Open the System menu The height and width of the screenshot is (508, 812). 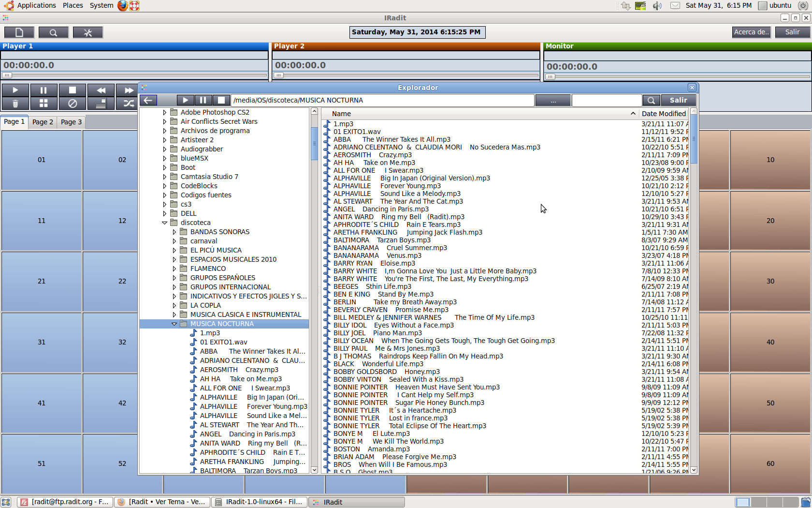[101, 5]
